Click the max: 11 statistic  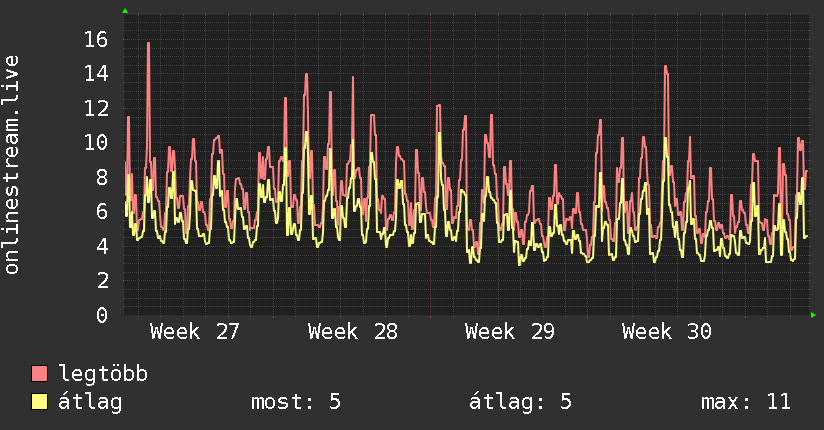pyautogui.click(x=746, y=402)
